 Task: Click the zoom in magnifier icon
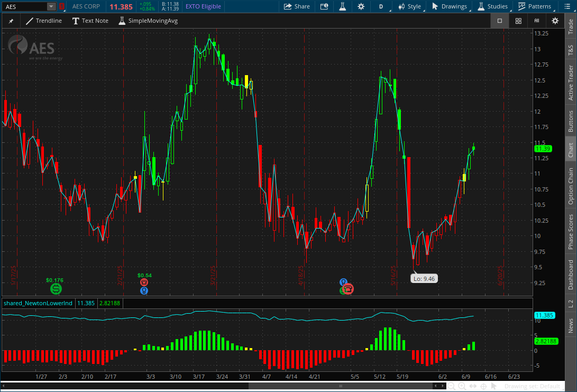coord(462,386)
